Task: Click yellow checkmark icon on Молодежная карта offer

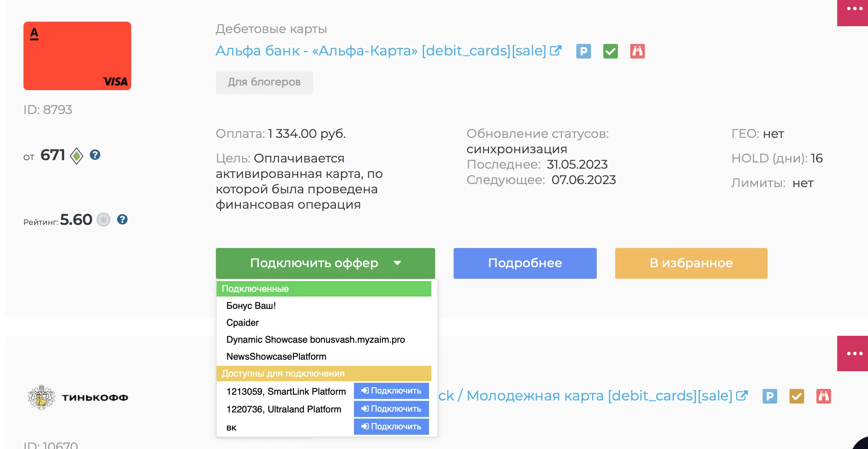Action: [796, 396]
